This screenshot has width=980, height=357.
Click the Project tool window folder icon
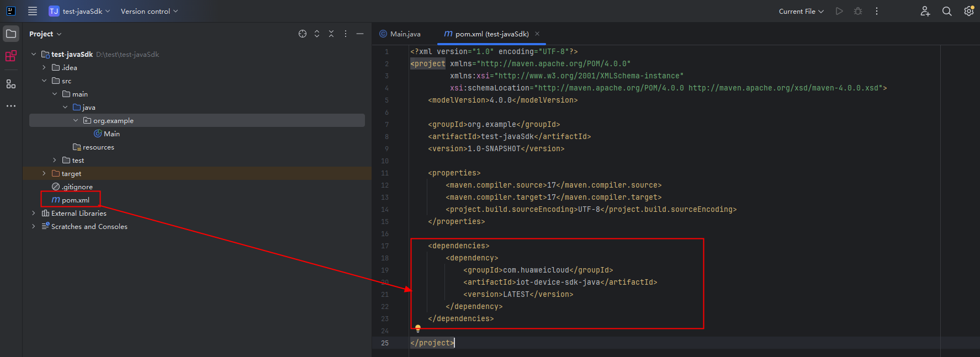click(11, 34)
